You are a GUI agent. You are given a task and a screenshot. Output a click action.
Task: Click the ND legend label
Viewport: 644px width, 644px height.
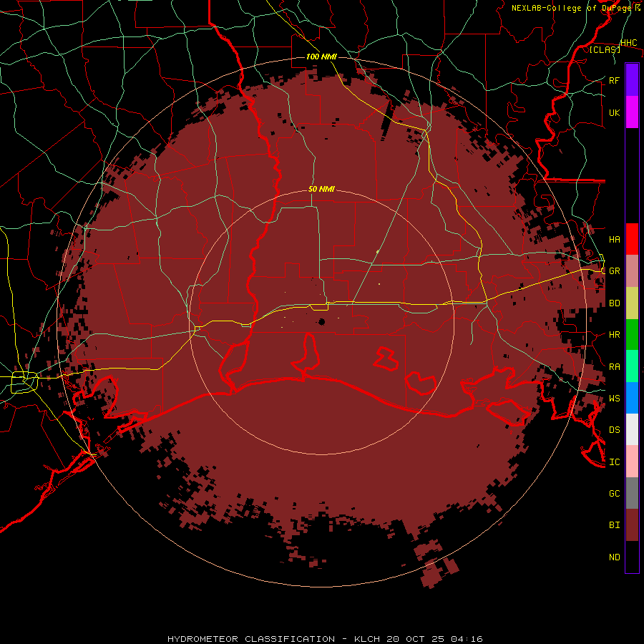615,557
